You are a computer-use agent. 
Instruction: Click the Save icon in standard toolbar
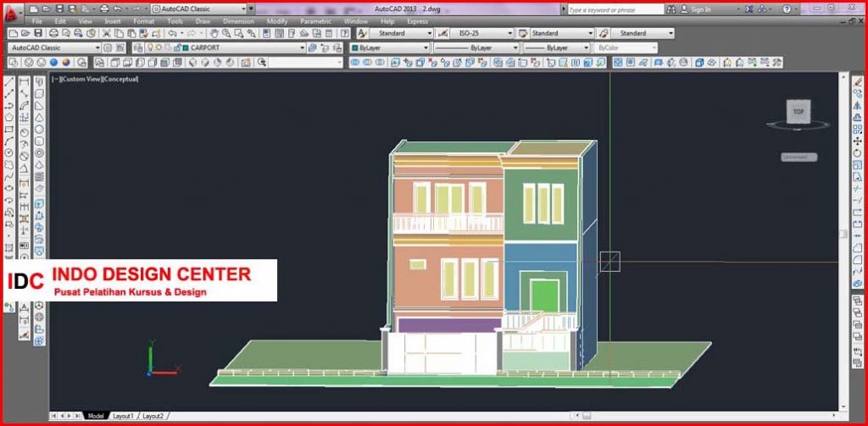pos(38,34)
